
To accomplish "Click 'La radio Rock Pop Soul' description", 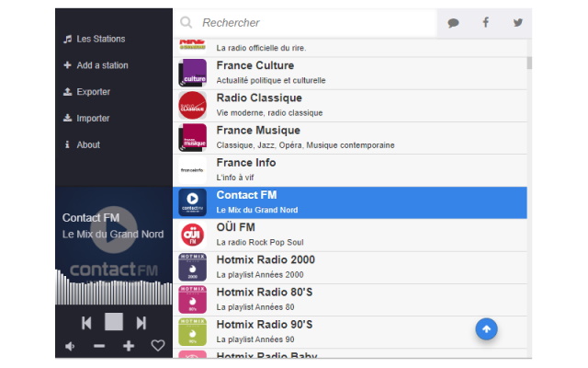I will 260,242.
